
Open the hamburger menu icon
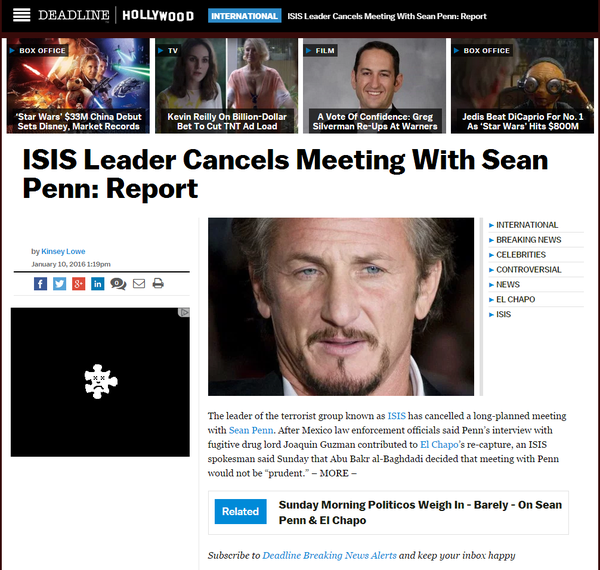click(21, 15)
